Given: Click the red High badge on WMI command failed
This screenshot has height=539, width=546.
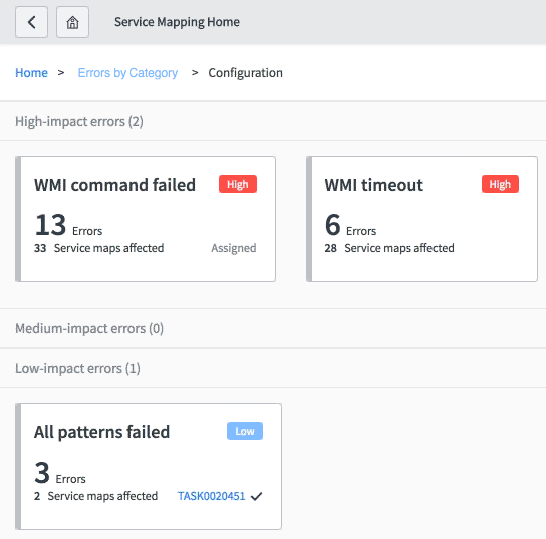Looking at the screenshot, I should click(x=238, y=184).
